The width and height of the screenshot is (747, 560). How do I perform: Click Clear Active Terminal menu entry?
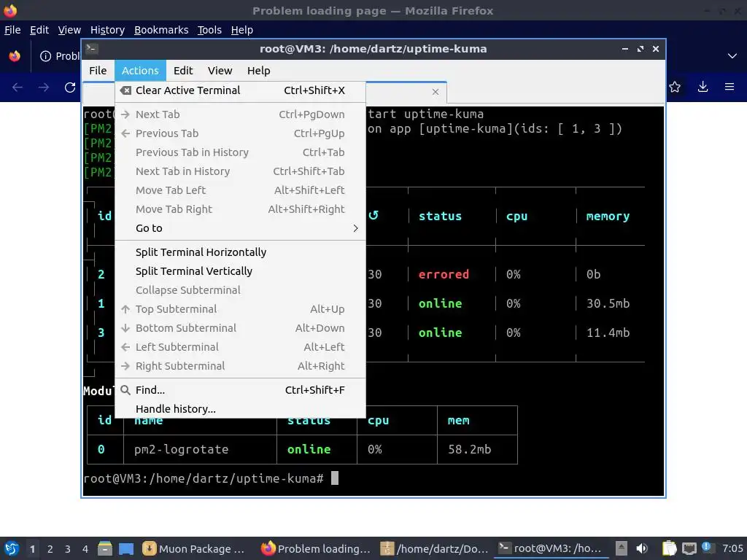(240, 90)
